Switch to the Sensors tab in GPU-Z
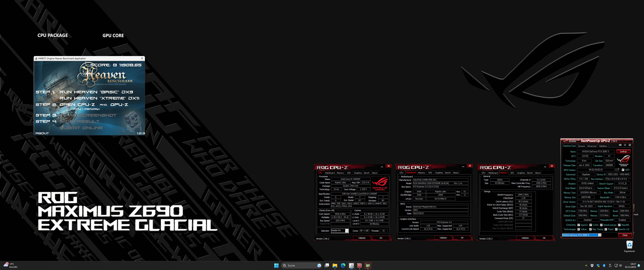 [x=581, y=146]
